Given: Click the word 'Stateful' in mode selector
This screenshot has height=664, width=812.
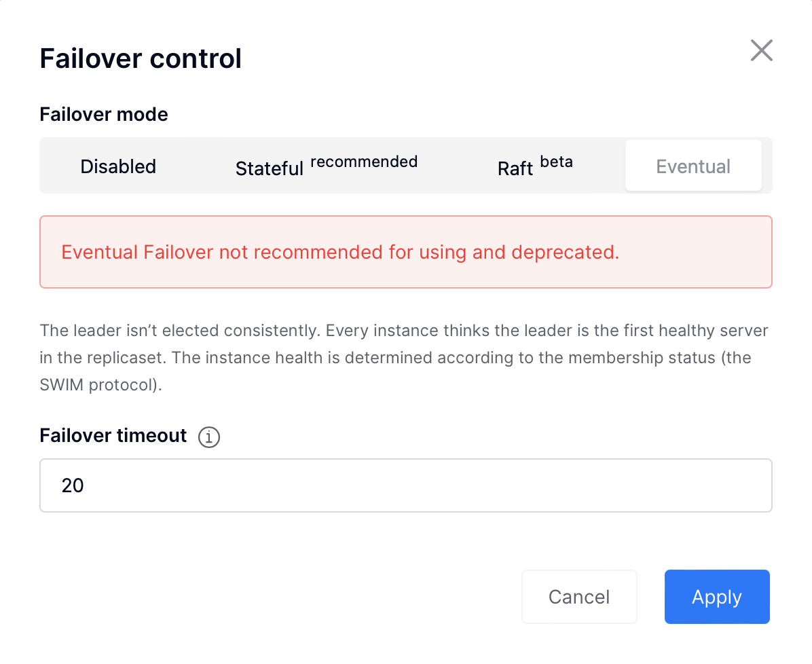Looking at the screenshot, I should pyautogui.click(x=270, y=168).
